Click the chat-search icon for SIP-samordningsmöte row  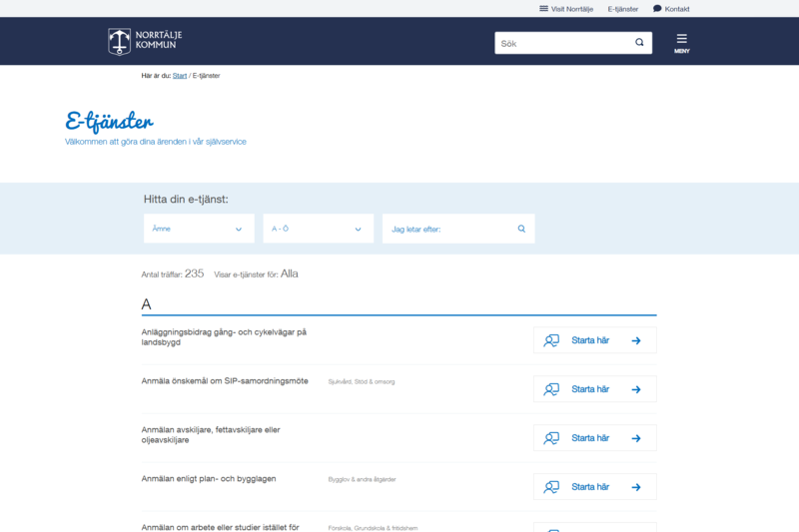tap(550, 389)
